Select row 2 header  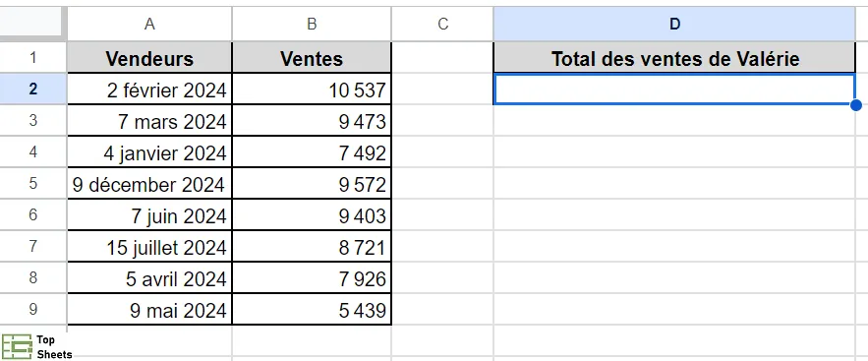tap(32, 89)
